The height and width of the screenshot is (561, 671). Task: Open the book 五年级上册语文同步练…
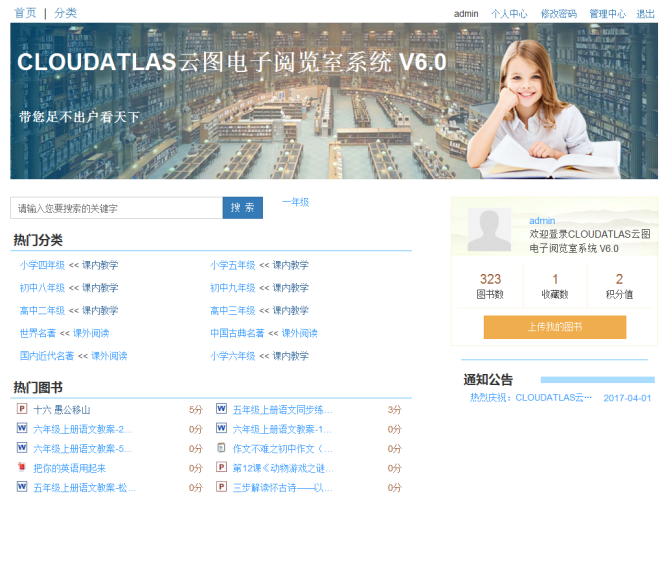click(282, 410)
